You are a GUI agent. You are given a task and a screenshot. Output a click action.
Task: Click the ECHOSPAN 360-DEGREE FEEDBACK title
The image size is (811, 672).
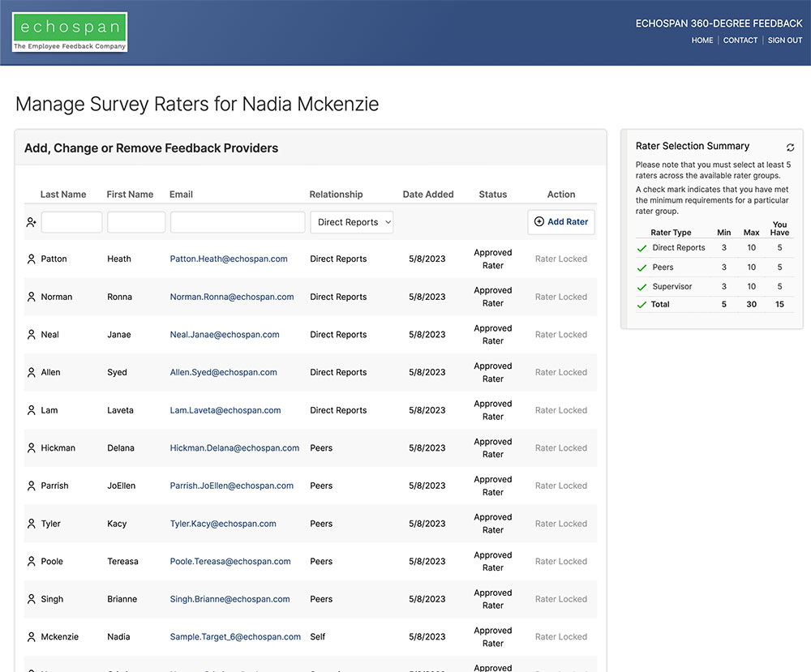(x=719, y=24)
